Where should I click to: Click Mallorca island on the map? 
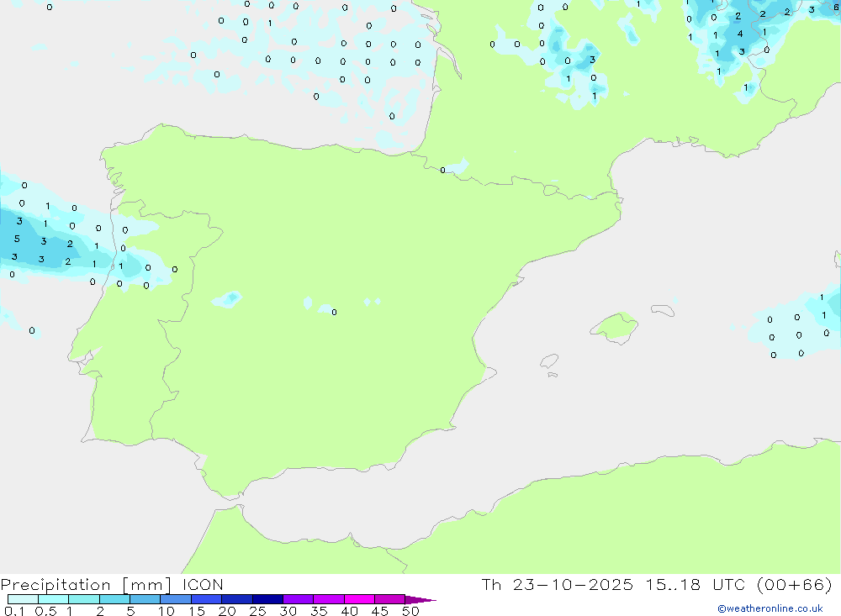click(614, 327)
